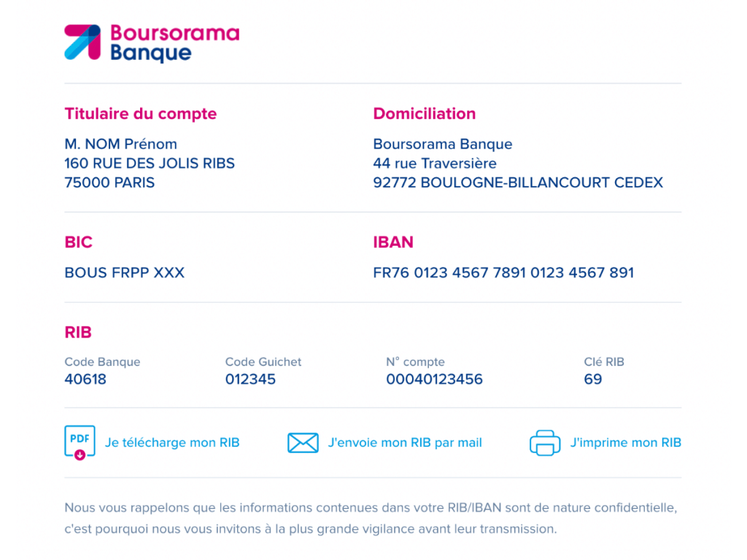Click 'J'envoie mon RIB par mail'
The image size is (747, 560).
(405, 443)
